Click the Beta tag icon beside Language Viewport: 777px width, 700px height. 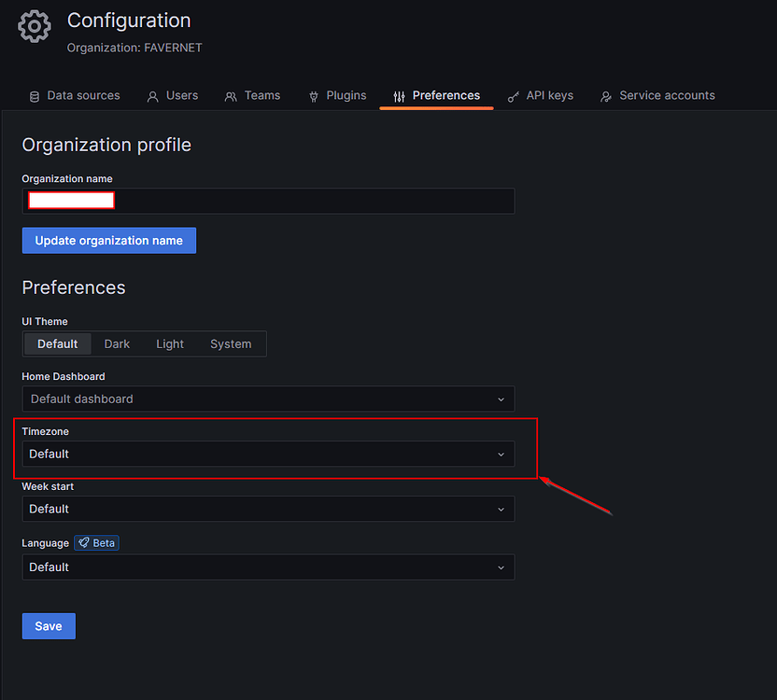[83, 542]
